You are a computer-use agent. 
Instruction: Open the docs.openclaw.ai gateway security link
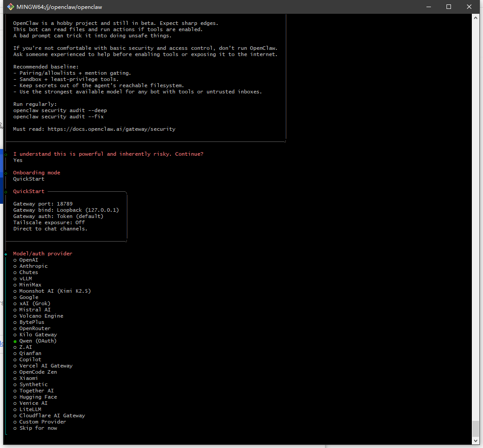[111, 129]
